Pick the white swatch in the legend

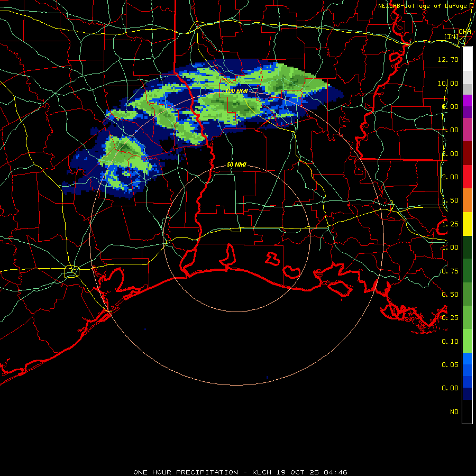coord(467,59)
